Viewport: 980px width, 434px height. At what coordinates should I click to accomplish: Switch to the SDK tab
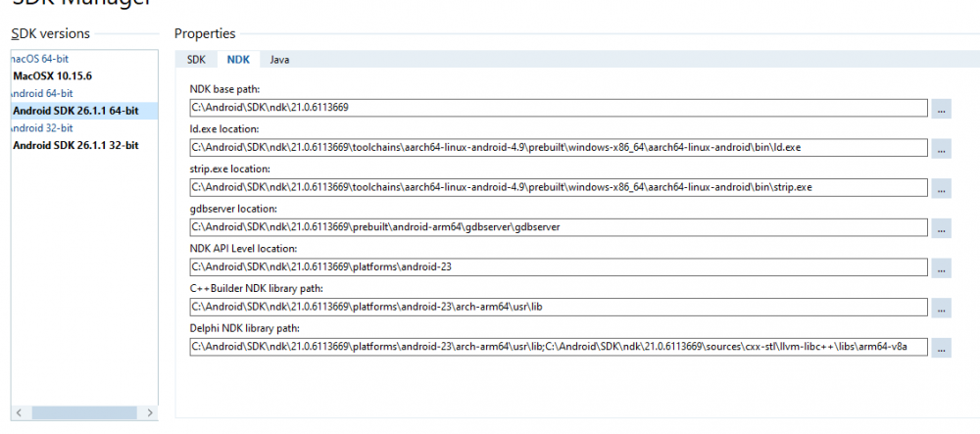(196, 60)
